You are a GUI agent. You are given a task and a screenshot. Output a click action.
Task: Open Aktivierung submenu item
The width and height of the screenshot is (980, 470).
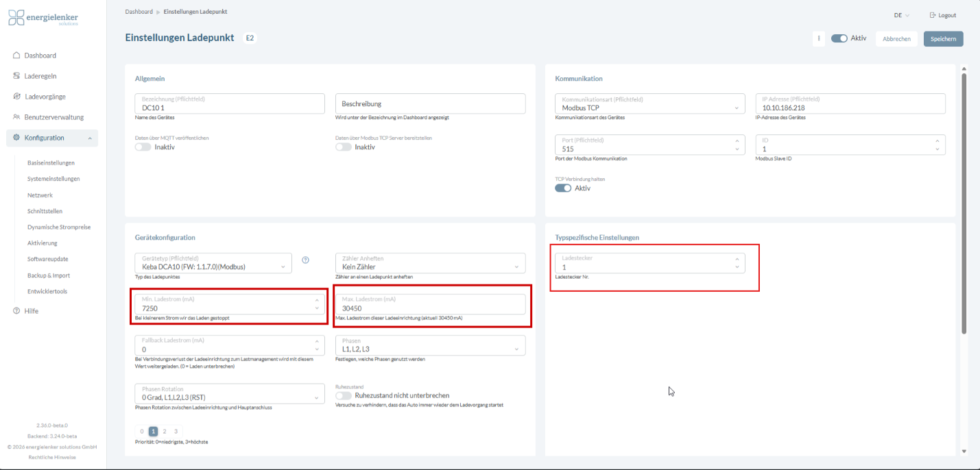click(x=43, y=243)
